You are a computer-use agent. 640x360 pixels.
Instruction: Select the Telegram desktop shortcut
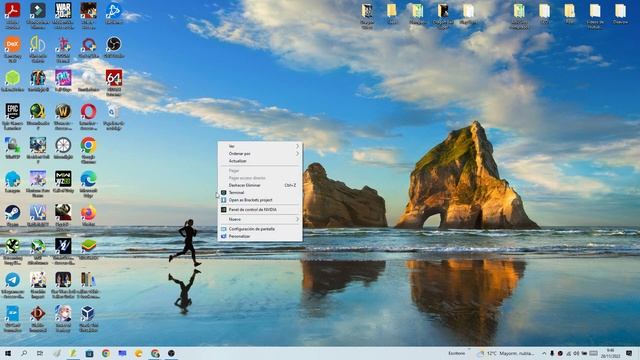tap(13, 280)
